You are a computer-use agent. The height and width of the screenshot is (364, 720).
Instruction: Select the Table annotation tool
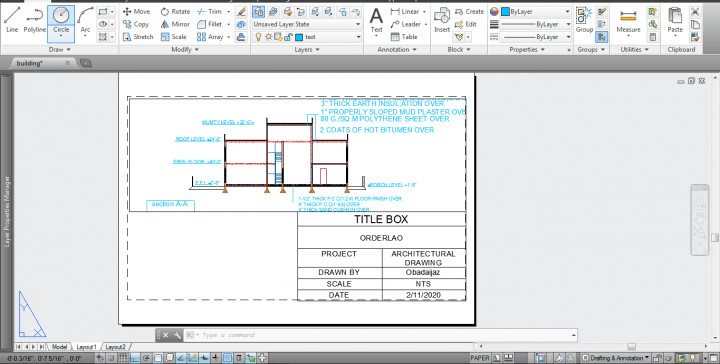[404, 37]
